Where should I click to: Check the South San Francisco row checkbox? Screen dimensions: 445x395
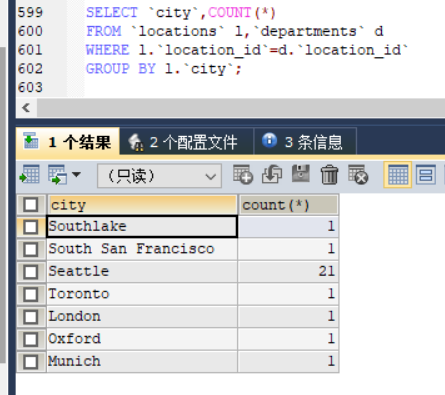[31, 249]
